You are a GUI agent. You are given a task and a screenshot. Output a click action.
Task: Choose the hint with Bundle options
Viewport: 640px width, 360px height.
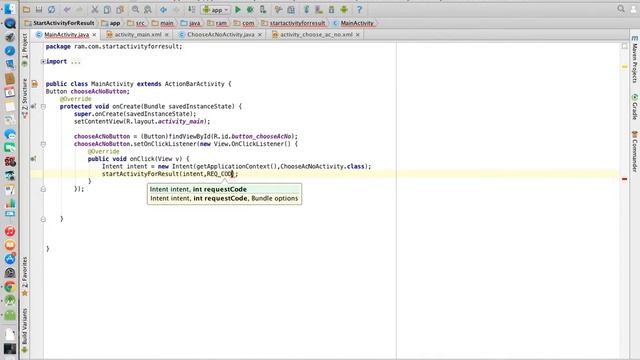(x=224, y=198)
